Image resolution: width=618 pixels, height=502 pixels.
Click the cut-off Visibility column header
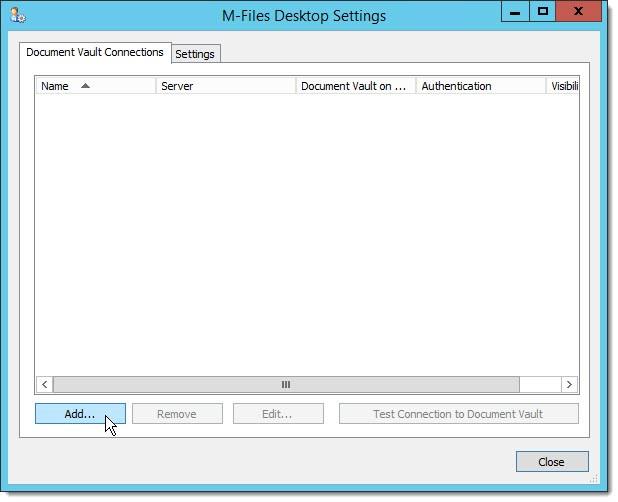coord(562,86)
